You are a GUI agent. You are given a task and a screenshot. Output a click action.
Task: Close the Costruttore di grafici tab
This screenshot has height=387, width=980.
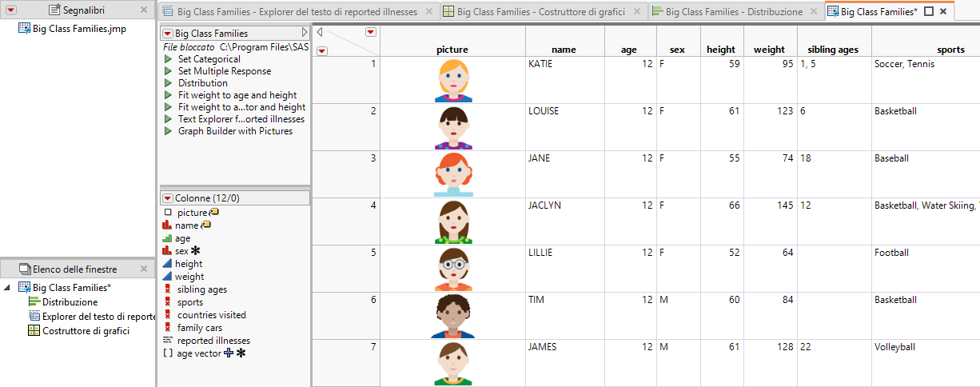(x=636, y=12)
